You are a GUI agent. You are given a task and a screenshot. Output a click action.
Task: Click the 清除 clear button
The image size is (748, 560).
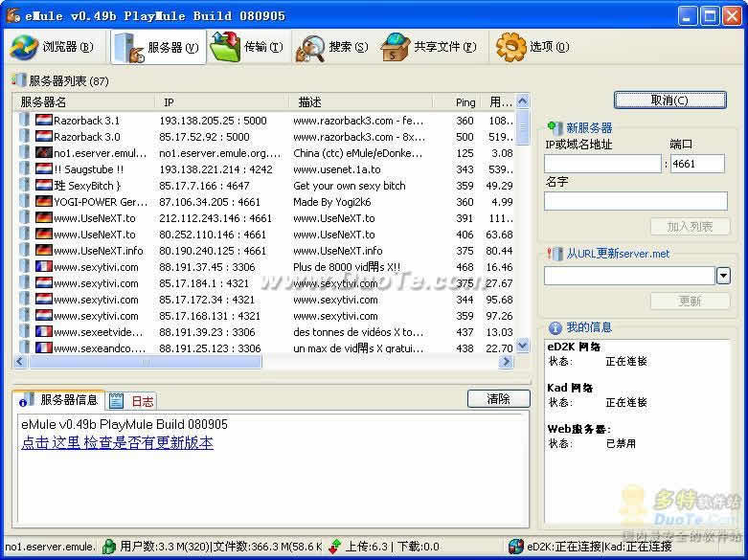499,399
